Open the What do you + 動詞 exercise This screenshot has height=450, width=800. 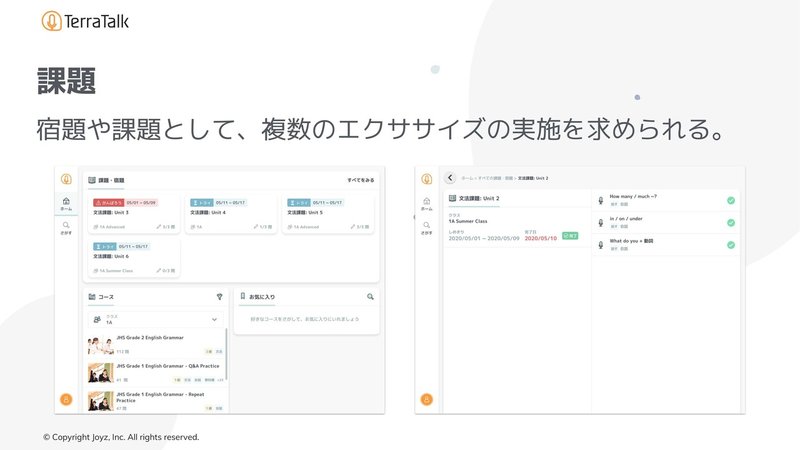click(666, 245)
